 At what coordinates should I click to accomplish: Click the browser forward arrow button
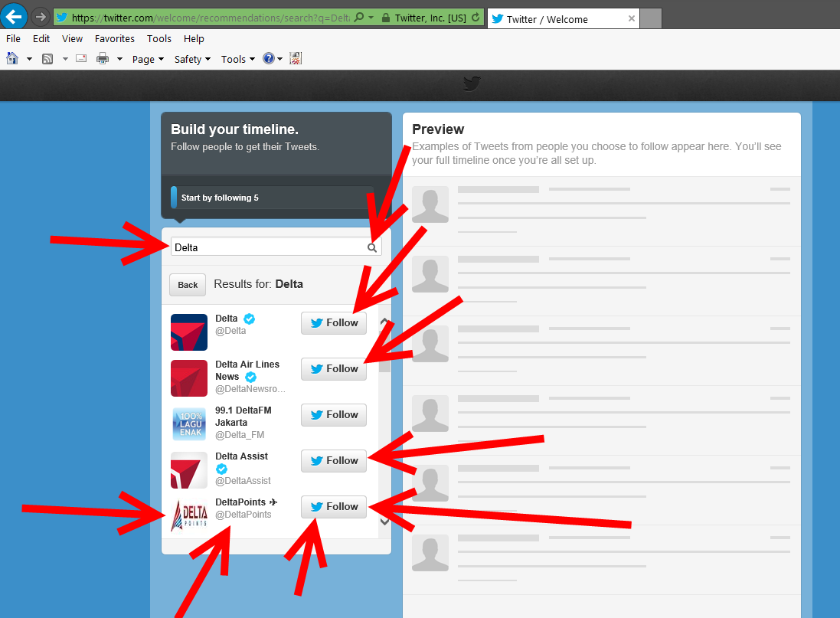[x=41, y=17]
